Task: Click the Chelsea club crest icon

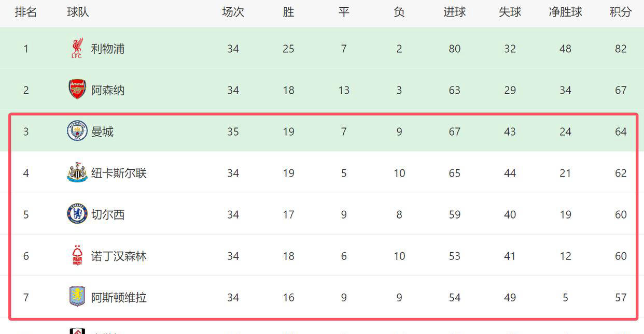Action: [77, 214]
